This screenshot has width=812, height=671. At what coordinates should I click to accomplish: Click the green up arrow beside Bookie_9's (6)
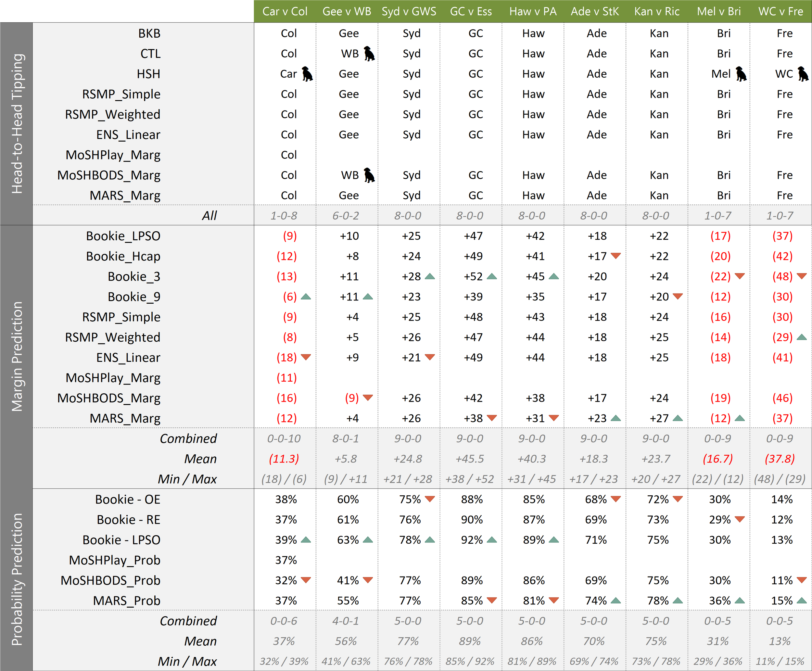coord(306,297)
